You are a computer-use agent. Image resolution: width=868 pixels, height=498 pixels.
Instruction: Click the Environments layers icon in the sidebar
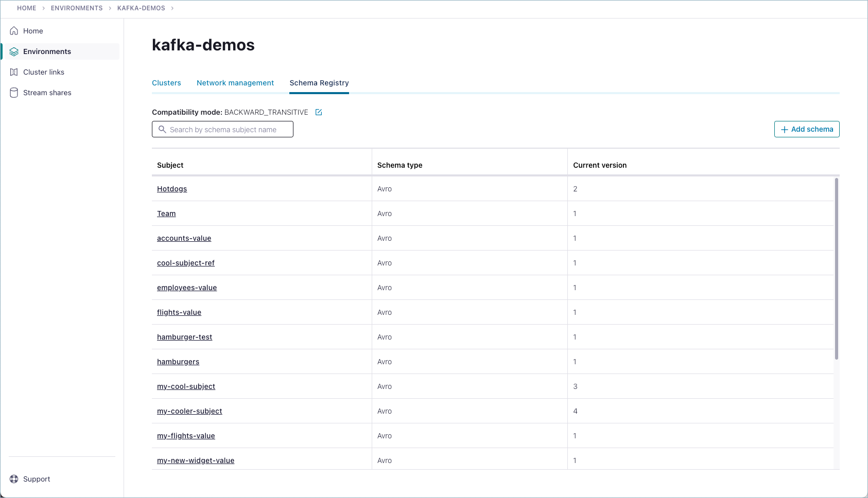click(x=14, y=51)
